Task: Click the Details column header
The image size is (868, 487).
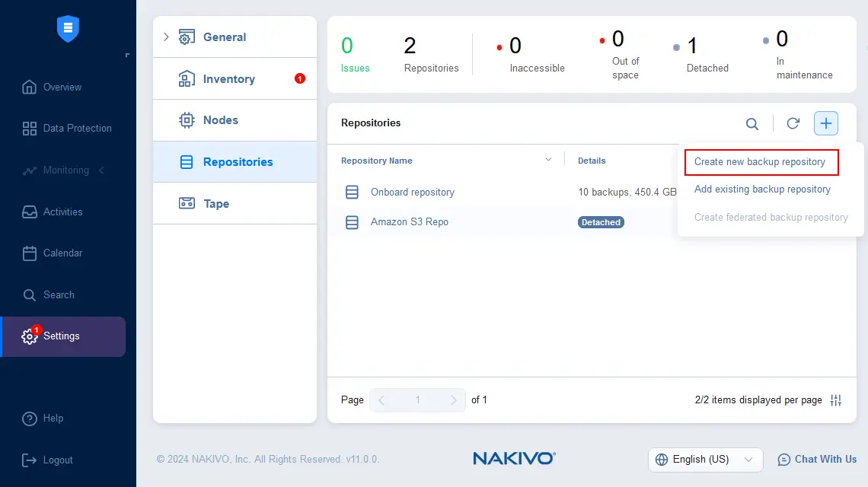Action: coord(592,161)
